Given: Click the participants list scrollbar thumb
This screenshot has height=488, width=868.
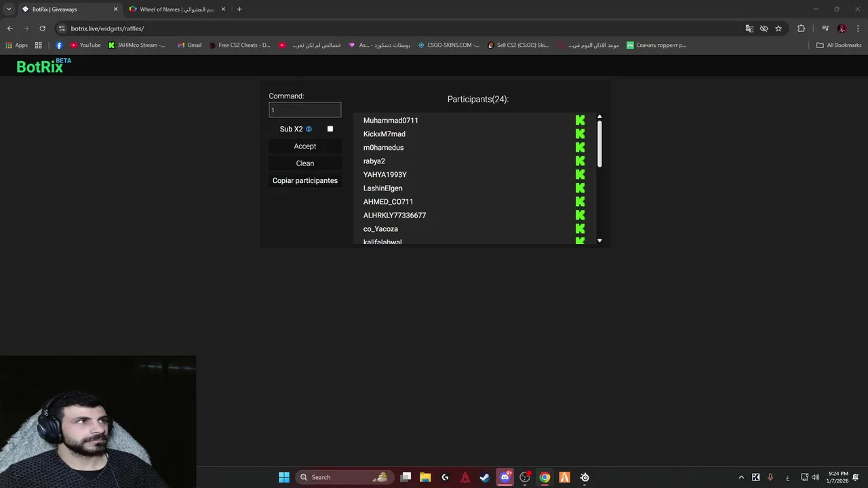Looking at the screenshot, I should pyautogui.click(x=599, y=144).
